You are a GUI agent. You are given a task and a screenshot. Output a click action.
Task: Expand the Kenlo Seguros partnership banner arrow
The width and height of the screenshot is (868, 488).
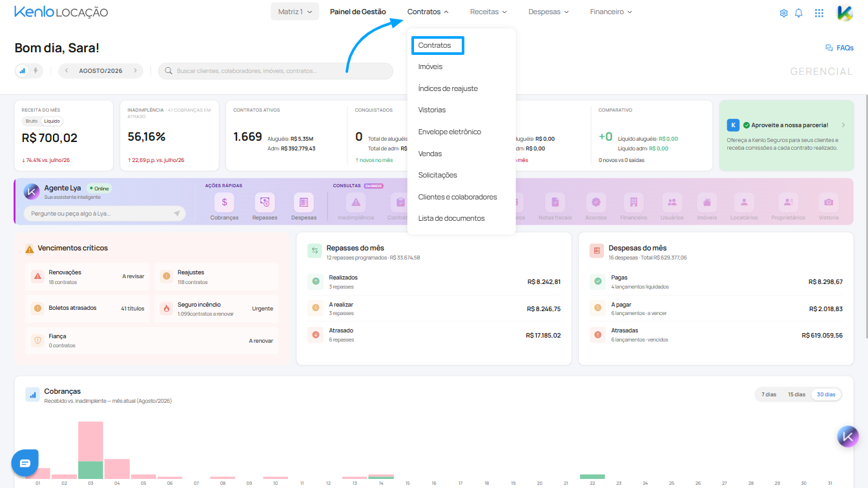point(843,125)
